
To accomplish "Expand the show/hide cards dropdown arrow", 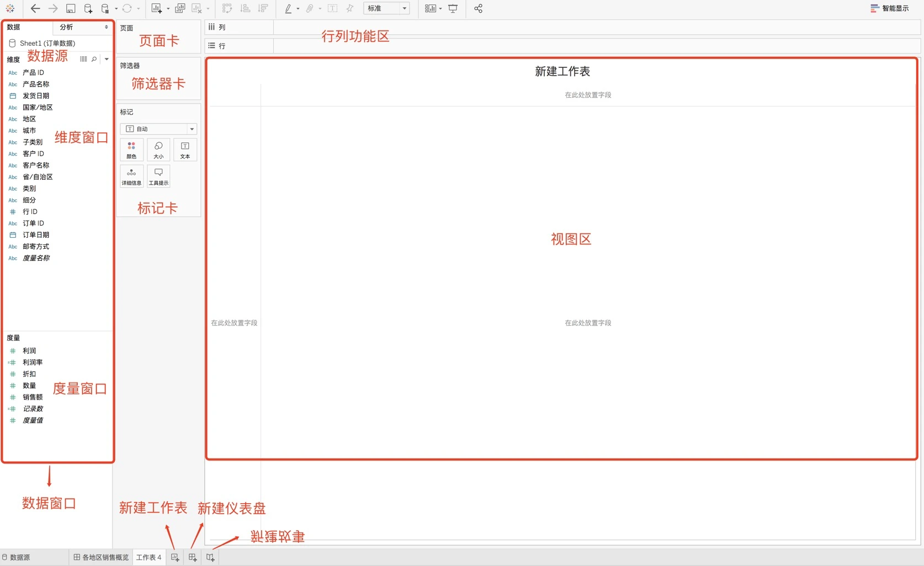I will tap(440, 9).
